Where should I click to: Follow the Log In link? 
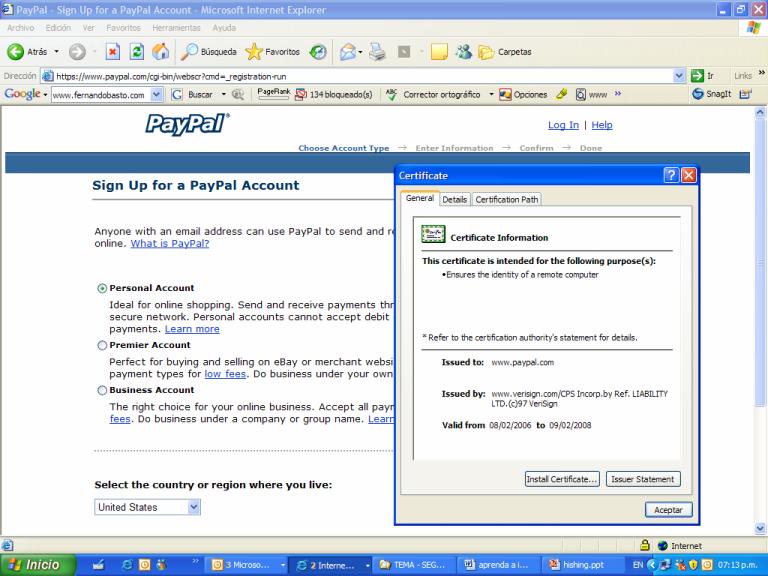pos(563,125)
